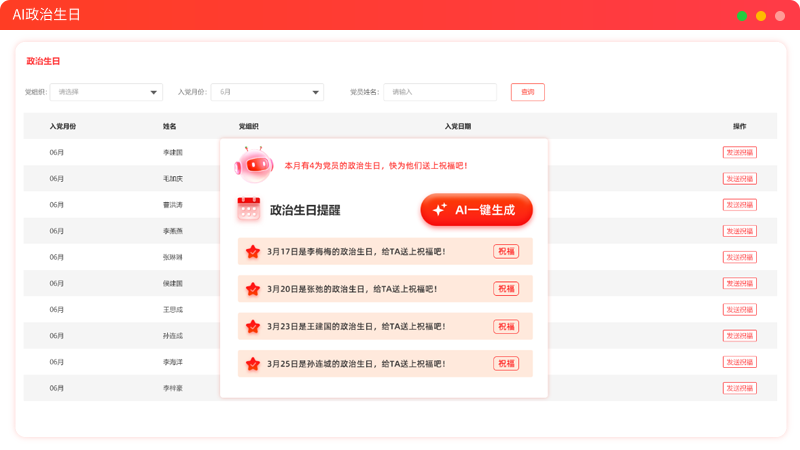Expand the 入党月份 dropdown showing 6月

point(267,92)
